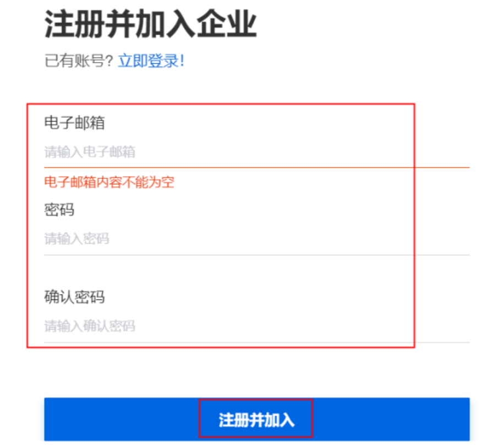487x448 pixels.
Task: Click the underline beneath the confirm password field
Action: click(257, 343)
